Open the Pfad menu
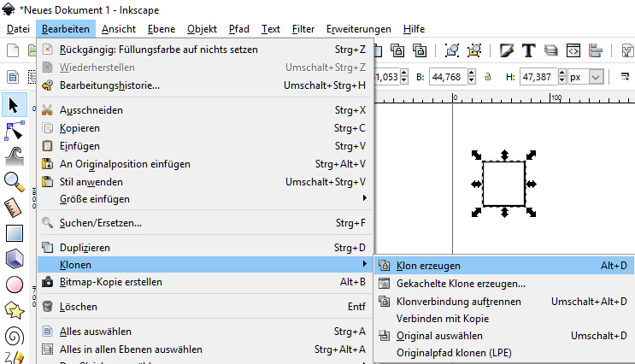The image size is (635, 364). [x=239, y=29]
